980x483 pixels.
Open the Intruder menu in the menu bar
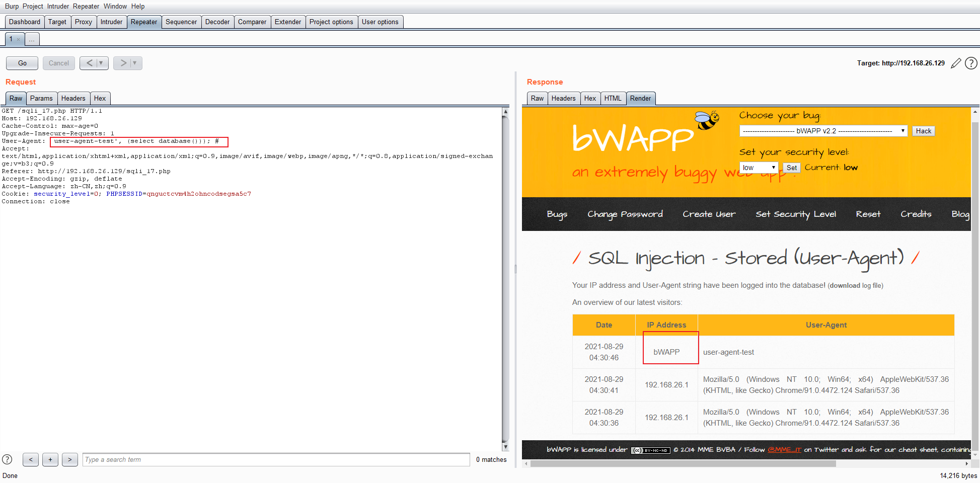coord(58,6)
